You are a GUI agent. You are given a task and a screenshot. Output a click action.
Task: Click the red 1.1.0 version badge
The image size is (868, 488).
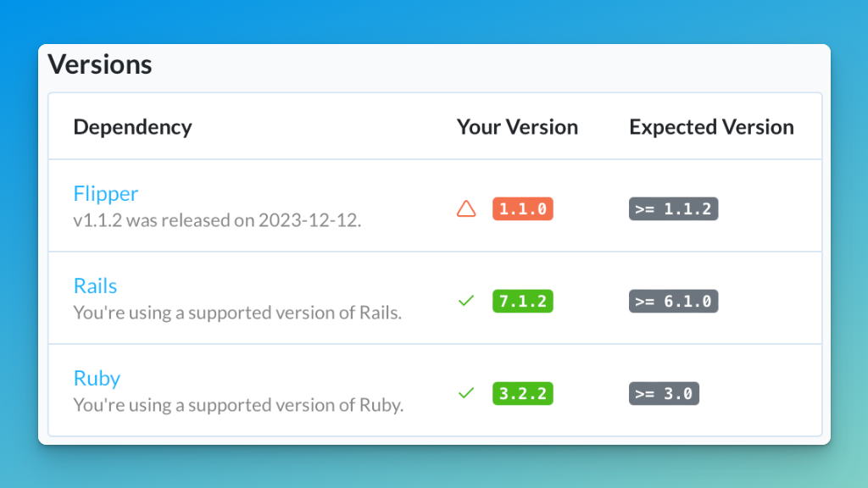click(522, 208)
